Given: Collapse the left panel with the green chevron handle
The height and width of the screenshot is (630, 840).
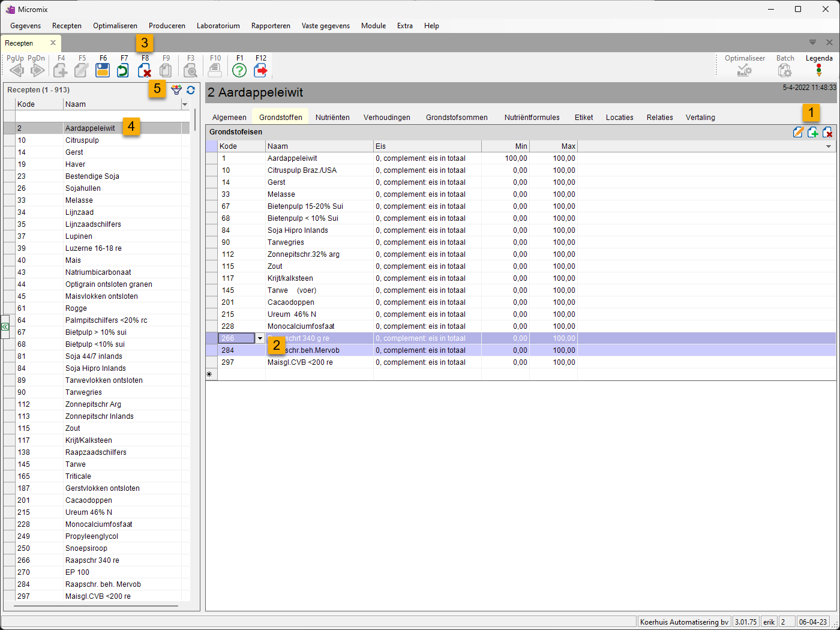Looking at the screenshot, I should click(x=5, y=327).
